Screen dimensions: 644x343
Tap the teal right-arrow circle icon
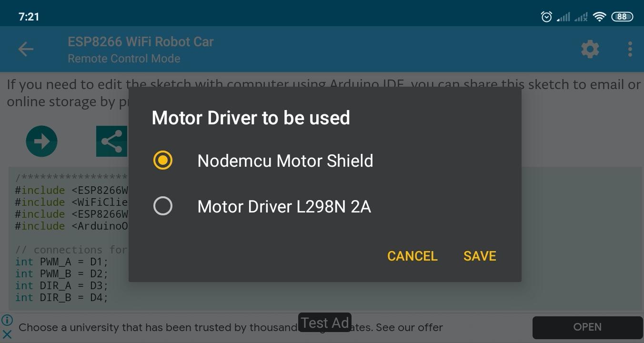coord(41,141)
